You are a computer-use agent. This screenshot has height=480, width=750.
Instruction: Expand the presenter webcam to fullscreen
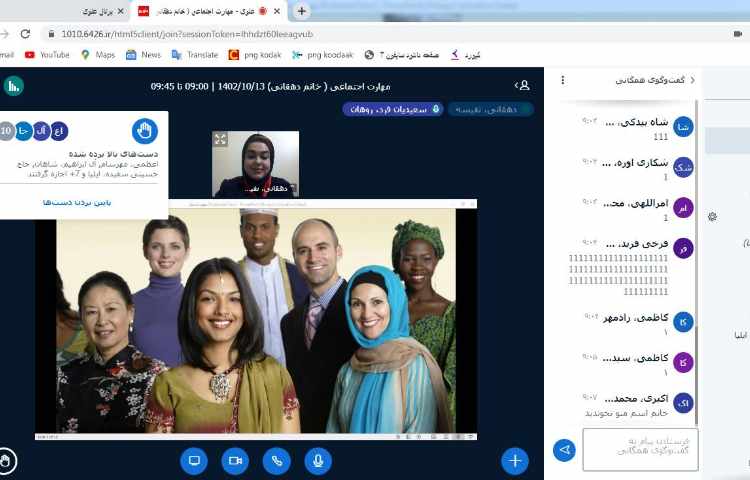click(x=221, y=140)
